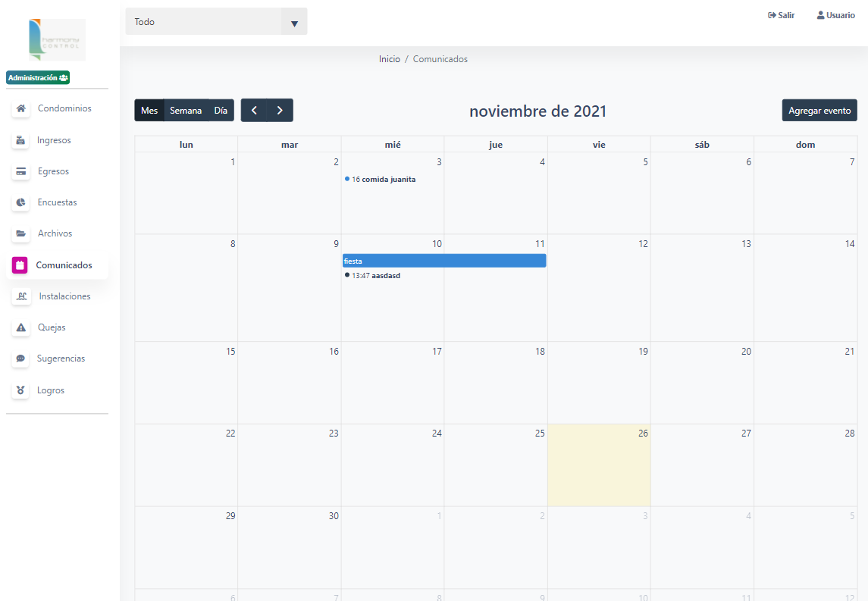Open the Usuario menu

coord(835,15)
